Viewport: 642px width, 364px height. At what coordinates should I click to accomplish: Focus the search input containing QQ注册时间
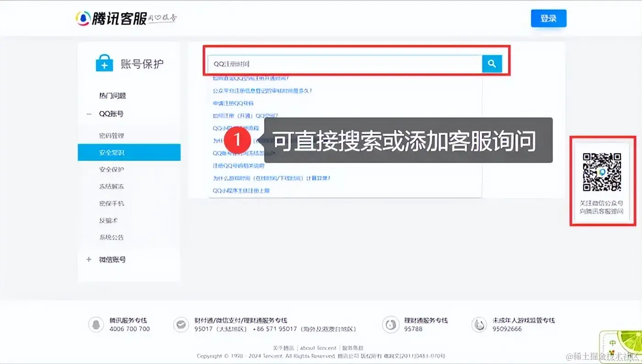coord(345,64)
